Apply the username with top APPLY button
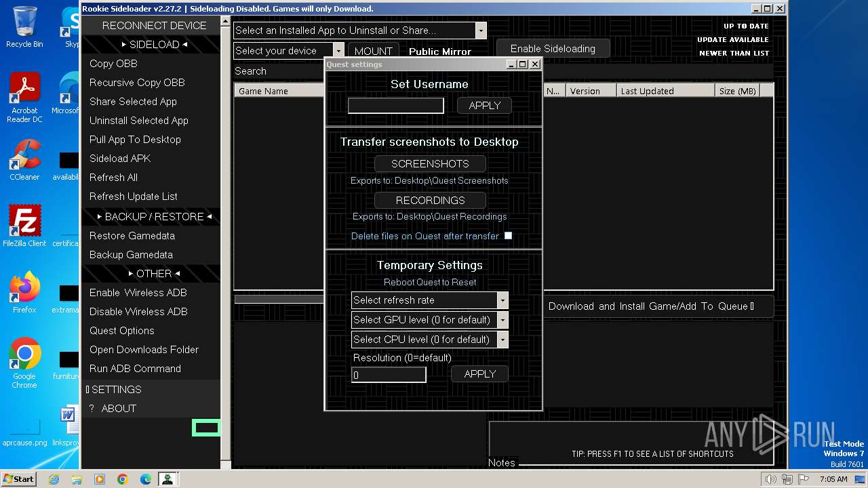 pyautogui.click(x=484, y=106)
